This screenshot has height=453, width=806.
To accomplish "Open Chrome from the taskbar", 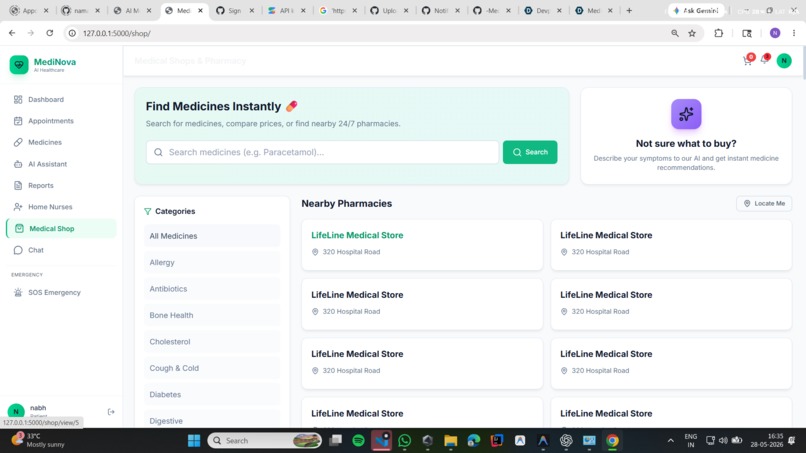I will [x=612, y=441].
